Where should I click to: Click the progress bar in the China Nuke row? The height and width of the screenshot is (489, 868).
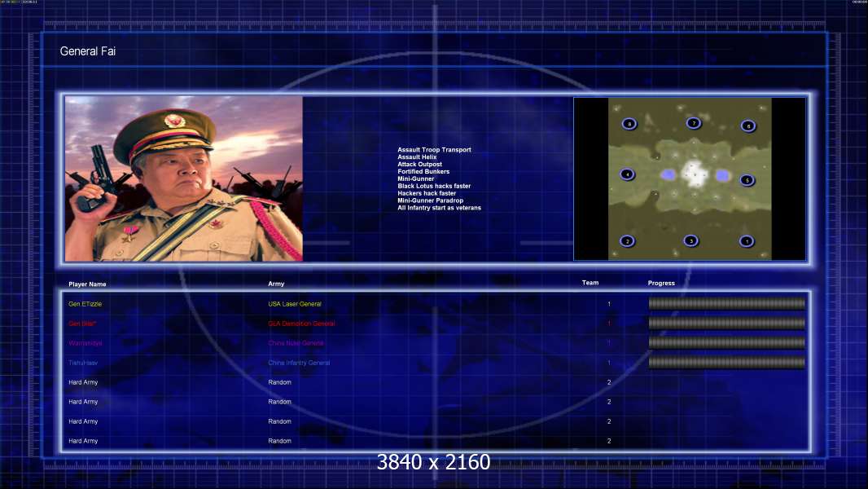click(727, 343)
